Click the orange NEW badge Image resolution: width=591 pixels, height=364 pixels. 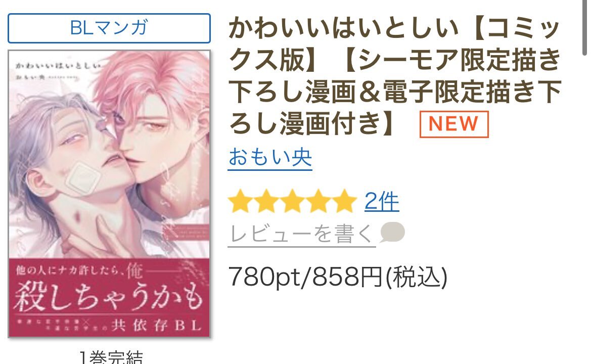click(454, 124)
